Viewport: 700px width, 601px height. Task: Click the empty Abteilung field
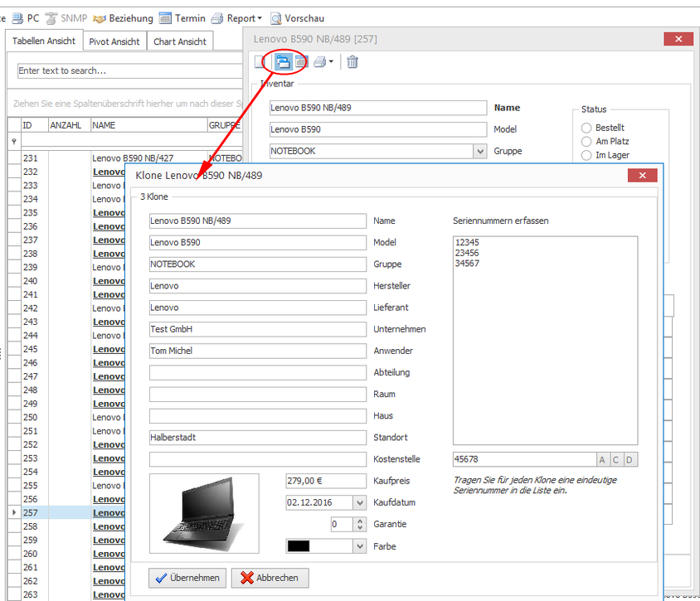coord(258,372)
